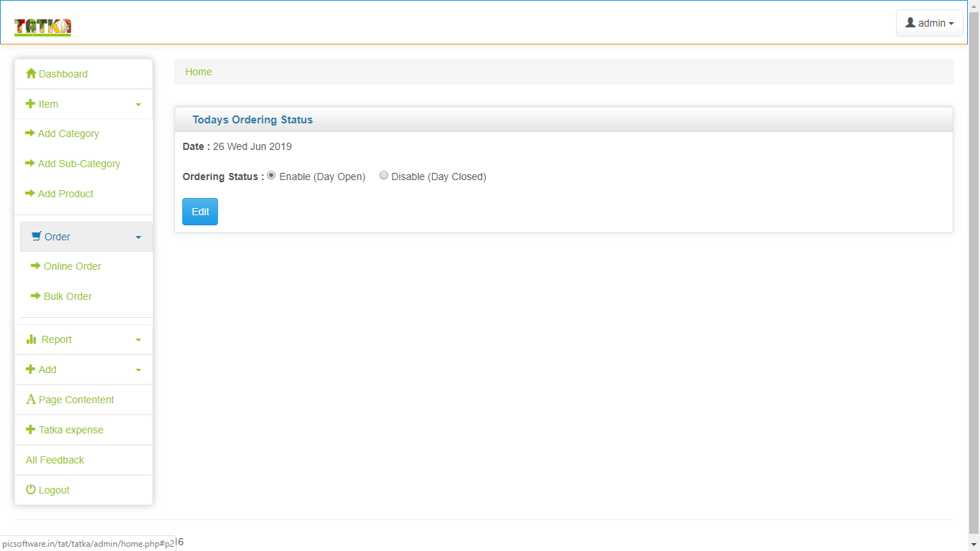The image size is (980, 551).
Task: Select Disable (Day Closed) radio button
Action: click(384, 176)
